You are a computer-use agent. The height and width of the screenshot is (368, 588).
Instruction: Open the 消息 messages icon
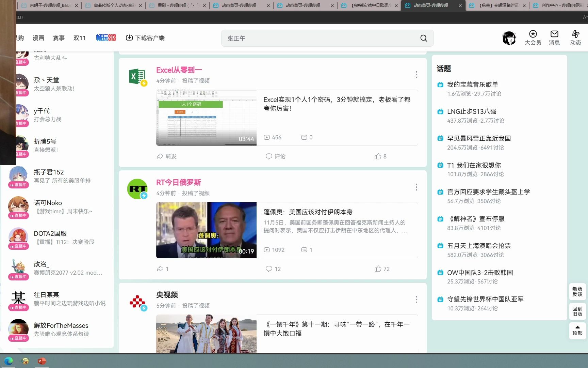coord(554,34)
